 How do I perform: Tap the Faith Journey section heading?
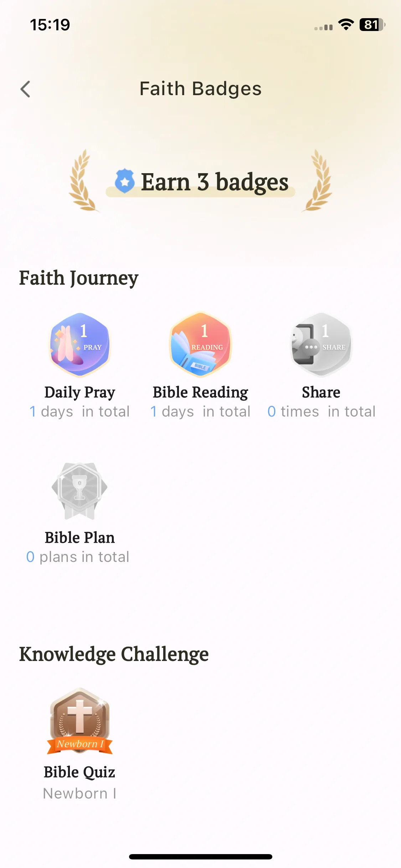point(79,278)
